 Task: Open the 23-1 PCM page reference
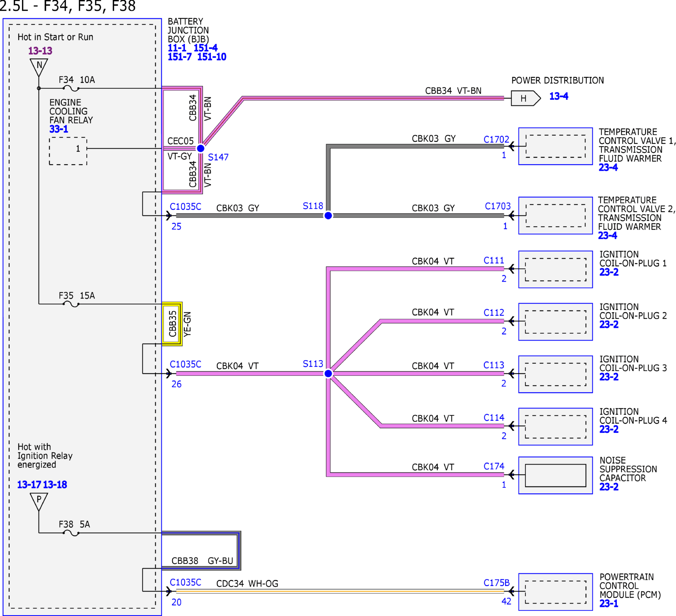click(609, 603)
